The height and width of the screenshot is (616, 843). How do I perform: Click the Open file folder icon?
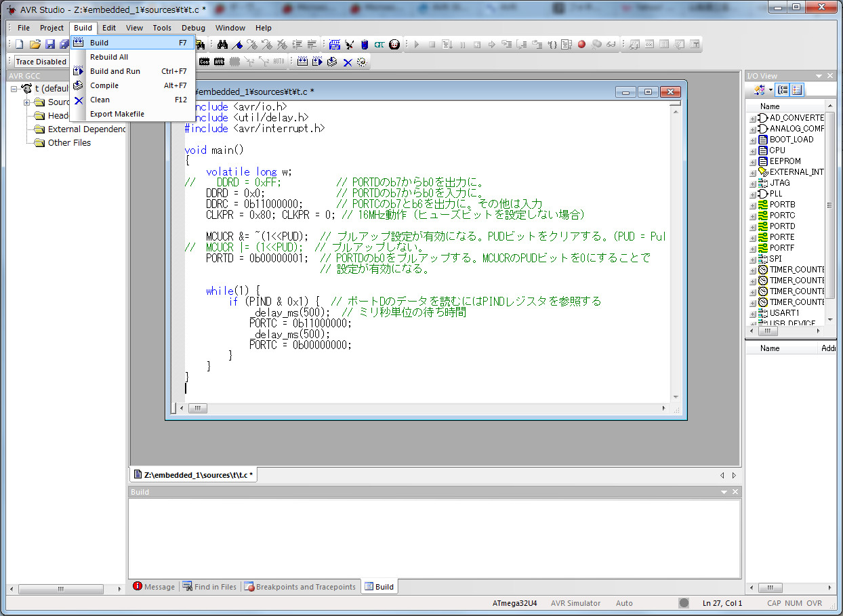(x=35, y=45)
